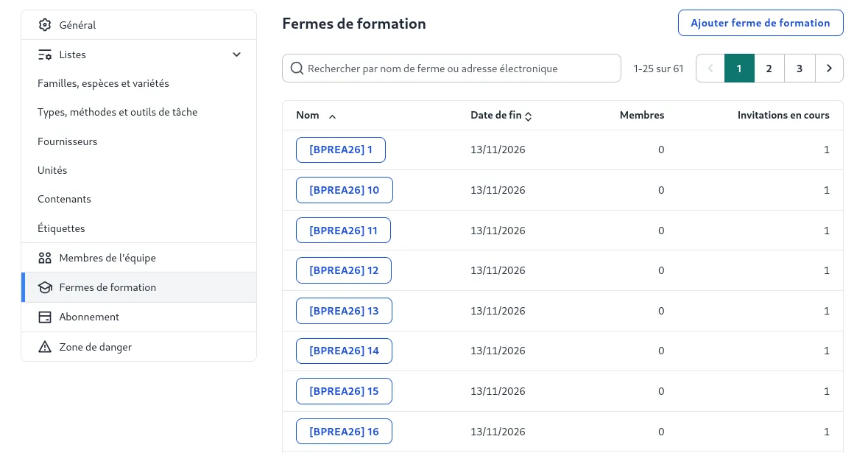868x453 pixels.
Task: Open the farm [BPREA26] 14
Action: click(x=344, y=351)
